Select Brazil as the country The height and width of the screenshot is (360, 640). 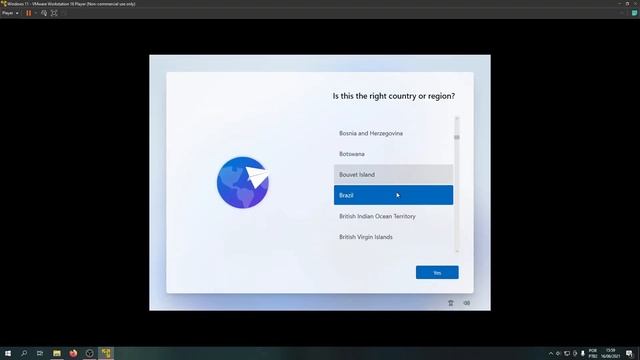393,195
